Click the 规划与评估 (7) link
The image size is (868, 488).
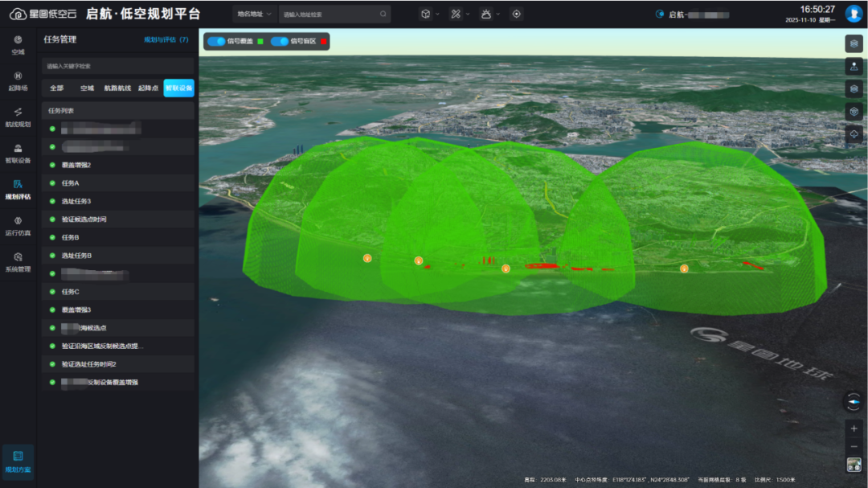[166, 39]
